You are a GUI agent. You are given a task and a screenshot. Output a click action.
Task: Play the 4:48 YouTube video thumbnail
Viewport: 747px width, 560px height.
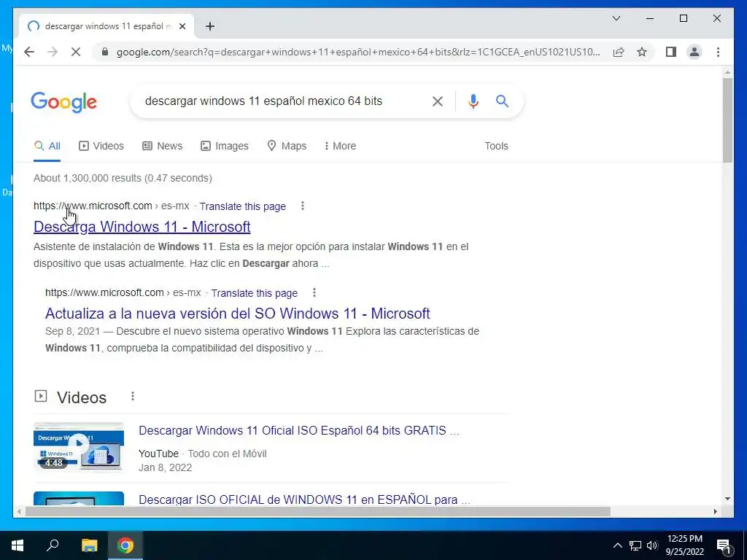click(x=79, y=447)
